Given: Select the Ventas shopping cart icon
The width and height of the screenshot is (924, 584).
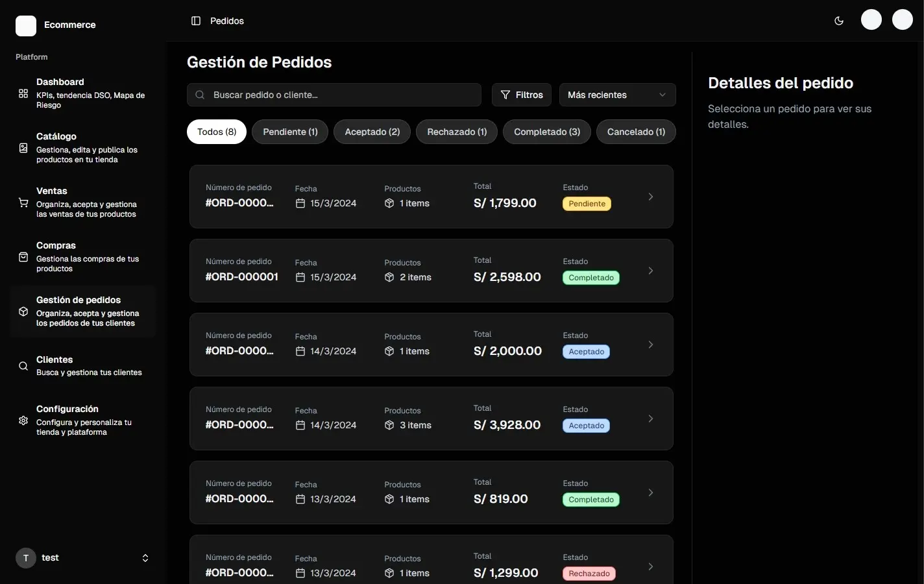Looking at the screenshot, I should point(23,202).
